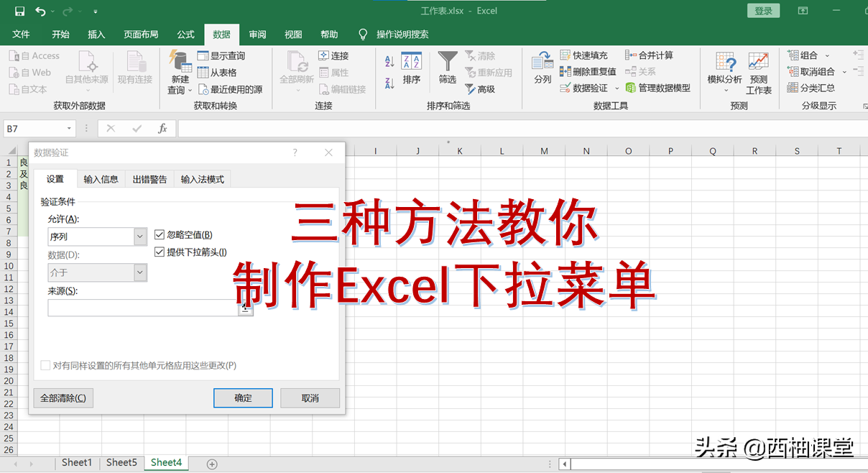Open the customize quick access toolbar arrow
This screenshot has width=868, height=473.
click(96, 12)
